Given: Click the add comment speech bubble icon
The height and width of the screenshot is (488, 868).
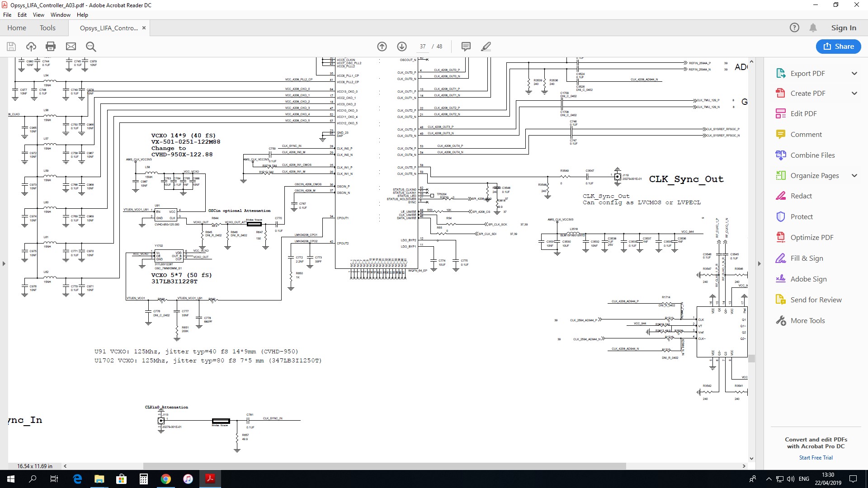Looking at the screenshot, I should coord(466,47).
